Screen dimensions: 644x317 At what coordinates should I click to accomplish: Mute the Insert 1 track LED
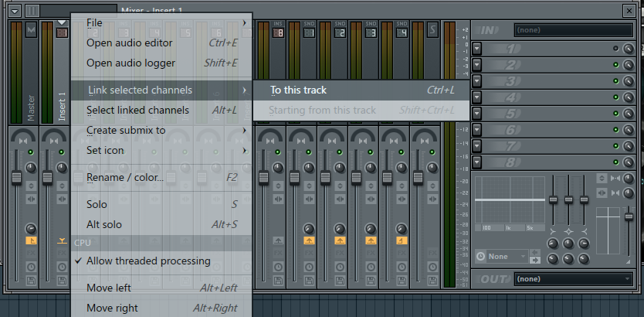pyautogui.click(x=62, y=152)
